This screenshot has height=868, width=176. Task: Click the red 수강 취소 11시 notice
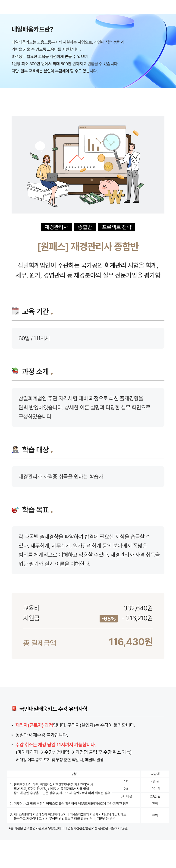(x=56, y=744)
